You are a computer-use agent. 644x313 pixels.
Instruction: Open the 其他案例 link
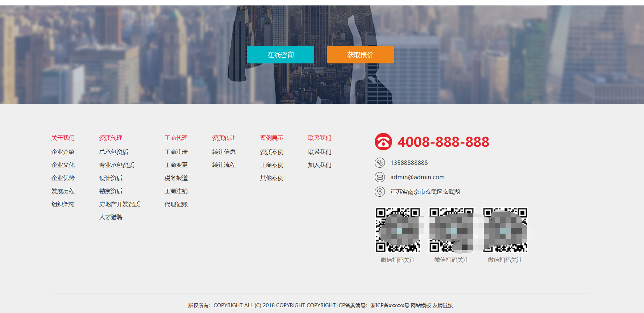click(271, 178)
